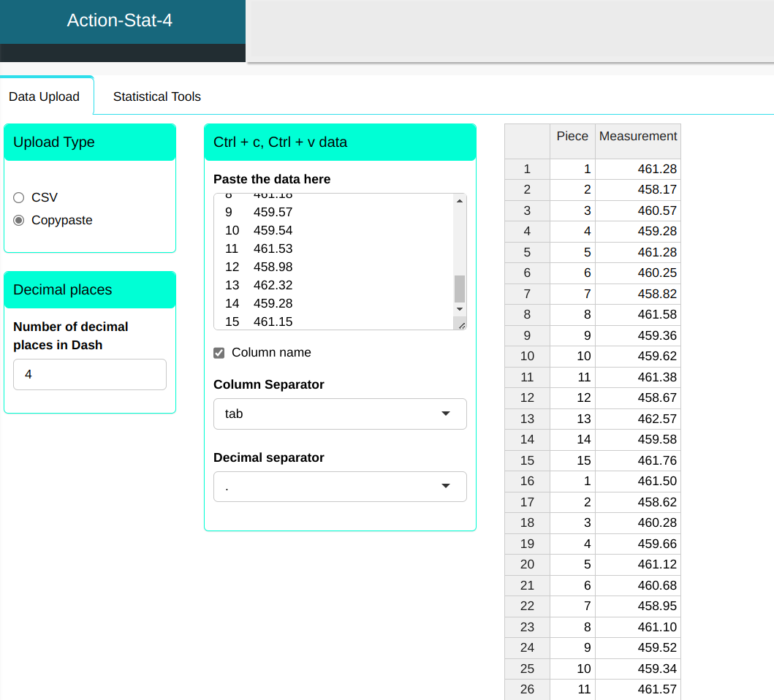Image resolution: width=774 pixels, height=700 pixels.
Task: Open the Column Separator dropdown
Action: 339,414
